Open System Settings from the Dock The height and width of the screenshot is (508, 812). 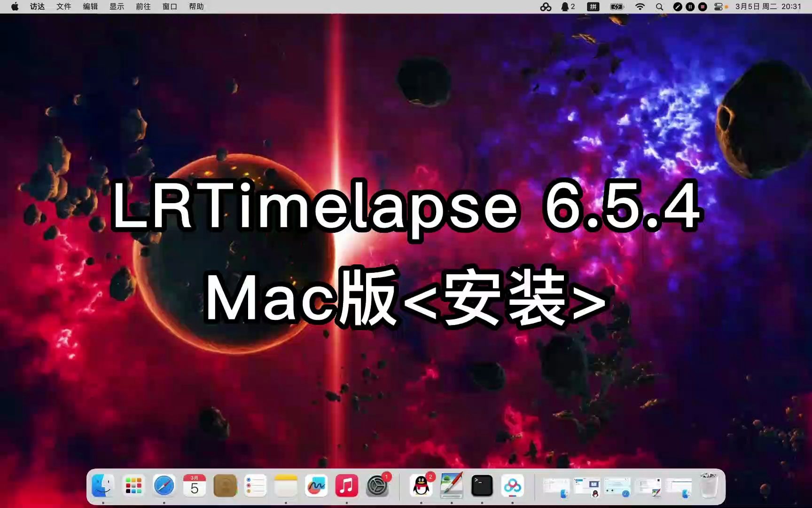tap(377, 485)
